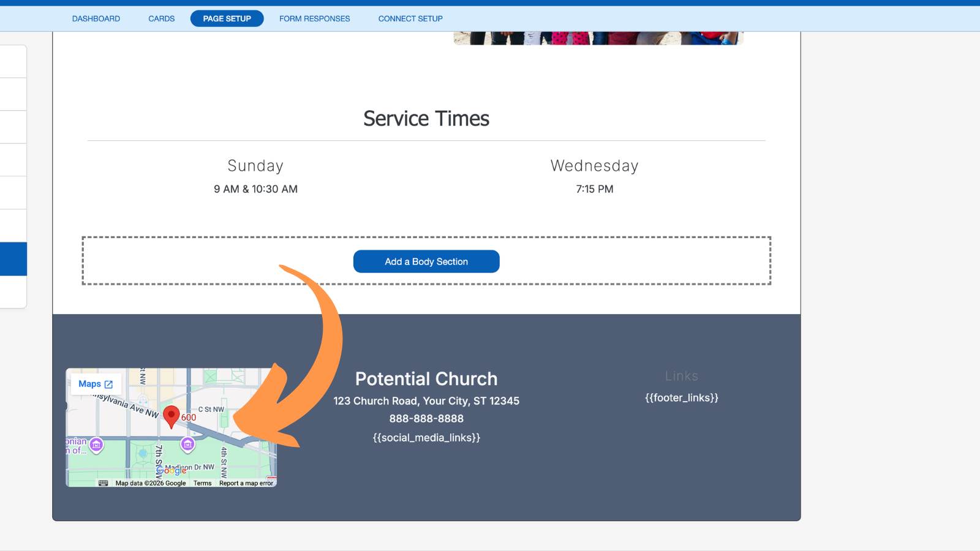Click the Service Times heading
980x551 pixels.
coord(426,118)
